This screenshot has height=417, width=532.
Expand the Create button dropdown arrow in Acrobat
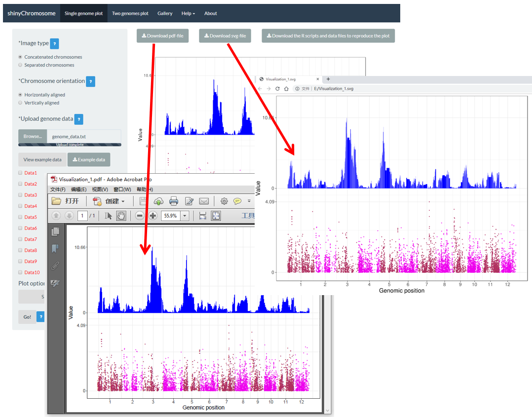click(123, 201)
